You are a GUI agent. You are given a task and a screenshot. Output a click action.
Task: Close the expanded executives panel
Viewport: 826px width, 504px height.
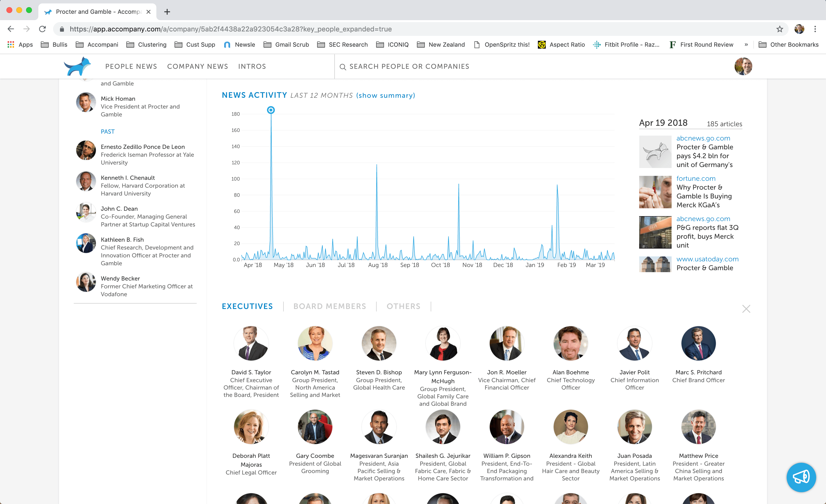point(746,308)
